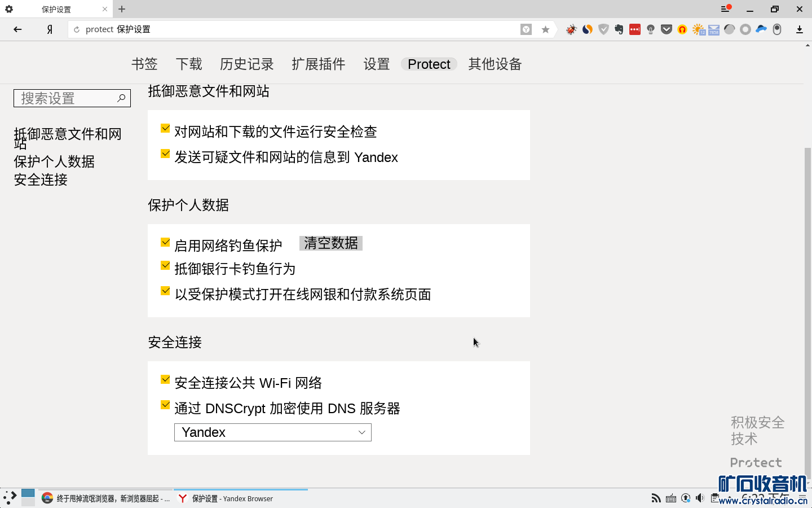Image resolution: width=812 pixels, height=508 pixels.
Task: Open the 历史记录 tab
Action: 247,64
